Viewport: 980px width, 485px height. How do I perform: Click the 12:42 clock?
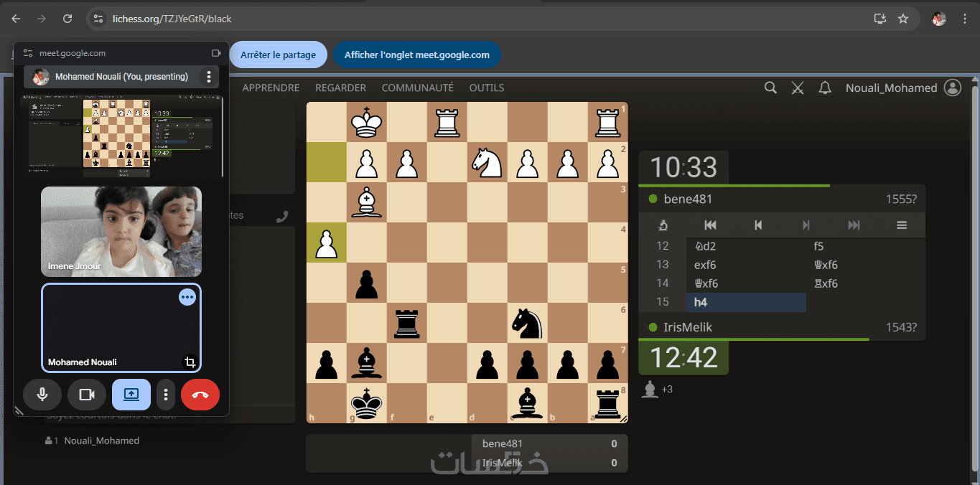tap(683, 357)
